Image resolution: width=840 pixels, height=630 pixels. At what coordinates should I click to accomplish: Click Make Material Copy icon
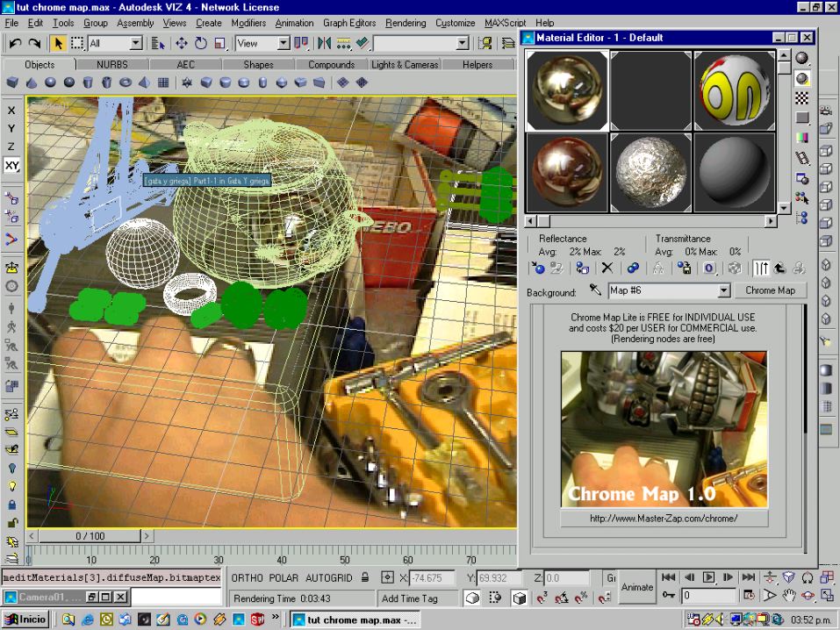tap(633, 268)
